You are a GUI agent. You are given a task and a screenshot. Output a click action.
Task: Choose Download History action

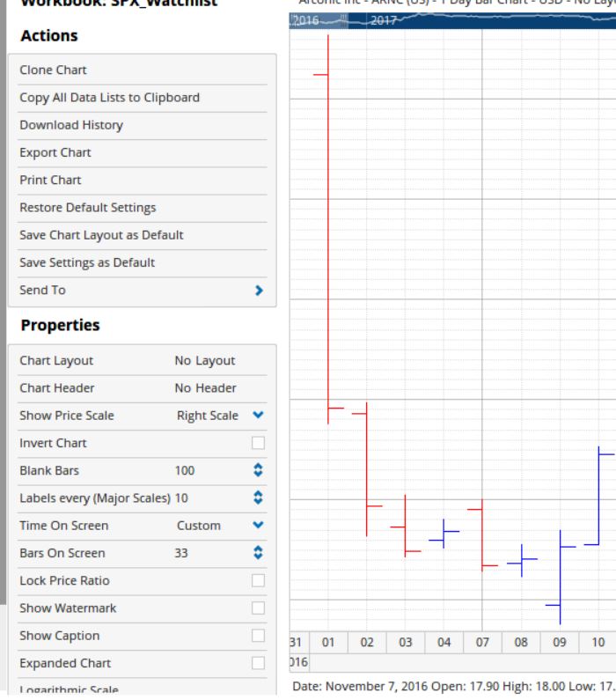click(x=142, y=125)
